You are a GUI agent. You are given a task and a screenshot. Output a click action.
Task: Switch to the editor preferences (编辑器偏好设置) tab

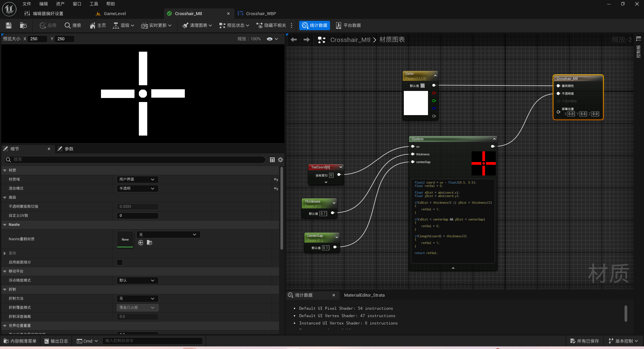coord(48,14)
